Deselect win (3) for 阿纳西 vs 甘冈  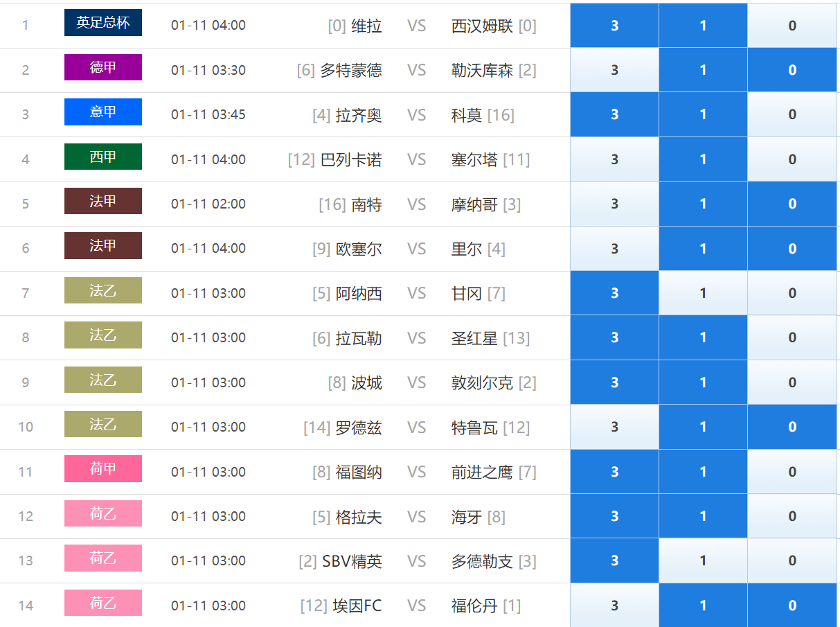[614, 293]
